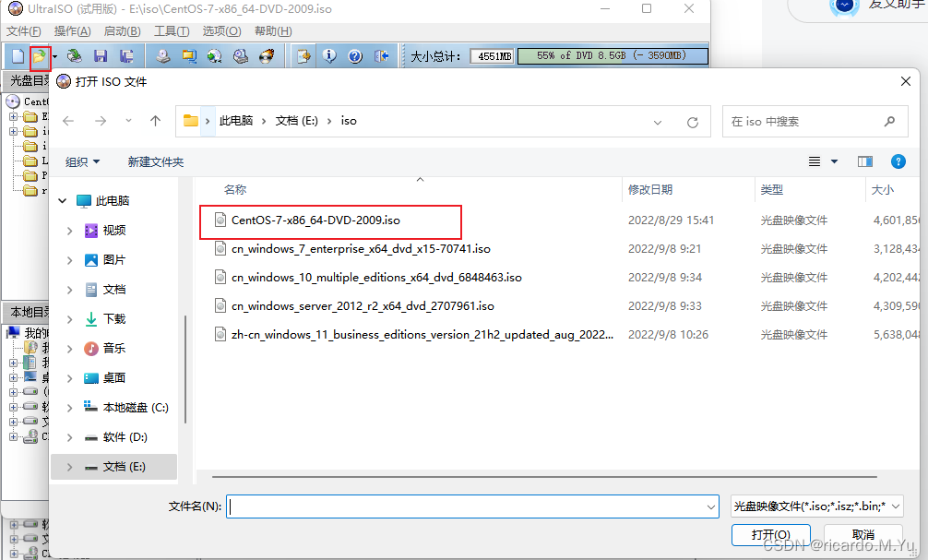The height and width of the screenshot is (560, 928).
Task: Select the zh-cn_windows_11_business_editions file
Action: click(422, 335)
